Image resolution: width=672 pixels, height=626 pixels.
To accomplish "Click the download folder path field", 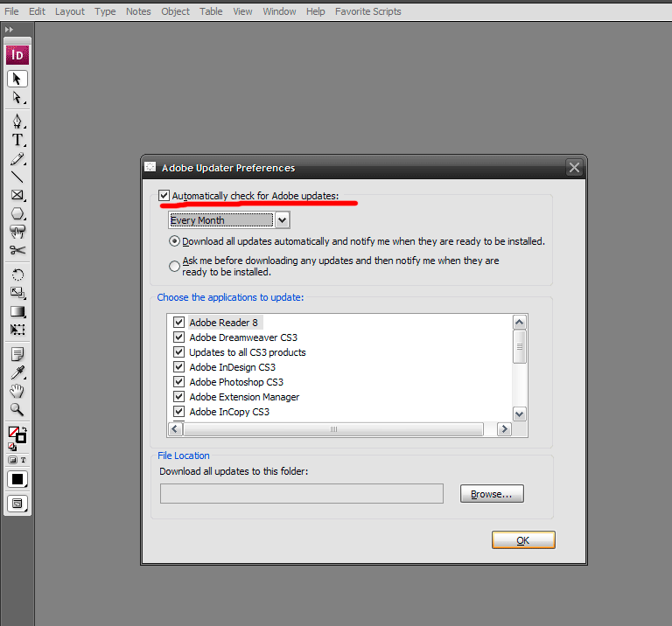I will pyautogui.click(x=302, y=494).
